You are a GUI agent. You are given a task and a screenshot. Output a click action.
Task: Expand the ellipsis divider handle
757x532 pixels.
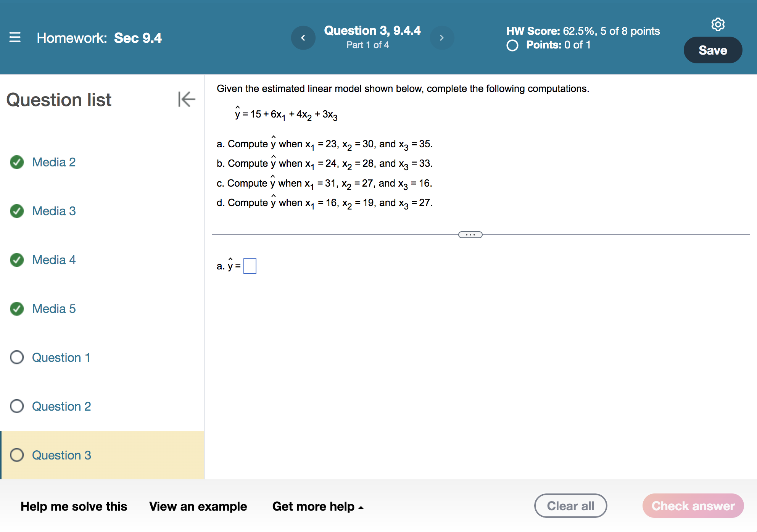click(470, 235)
